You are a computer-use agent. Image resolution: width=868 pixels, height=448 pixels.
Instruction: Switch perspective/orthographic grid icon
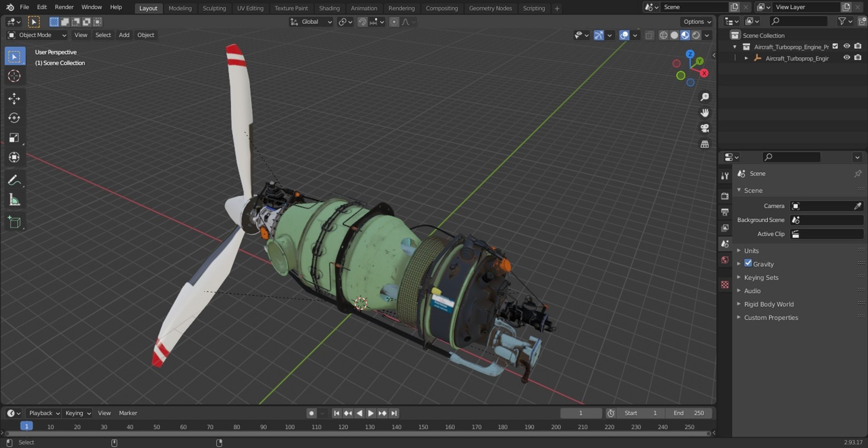click(704, 144)
